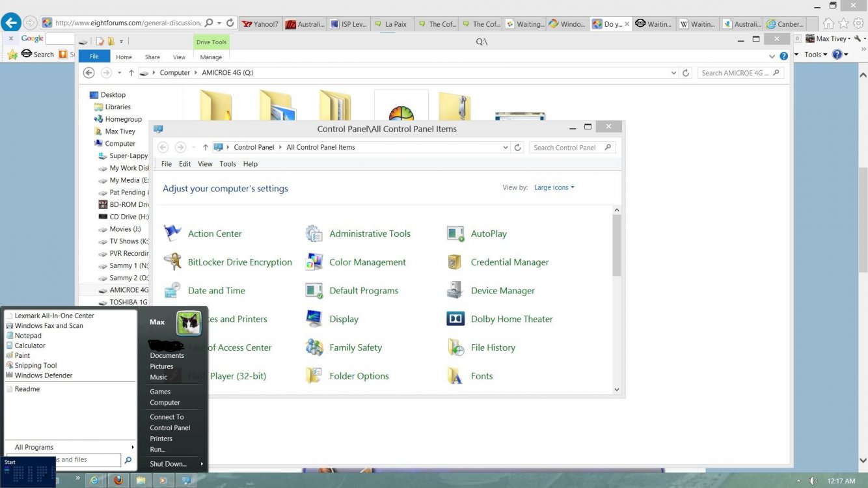868x488 pixels.
Task: Open browser Tools dropdown
Action: [816, 55]
